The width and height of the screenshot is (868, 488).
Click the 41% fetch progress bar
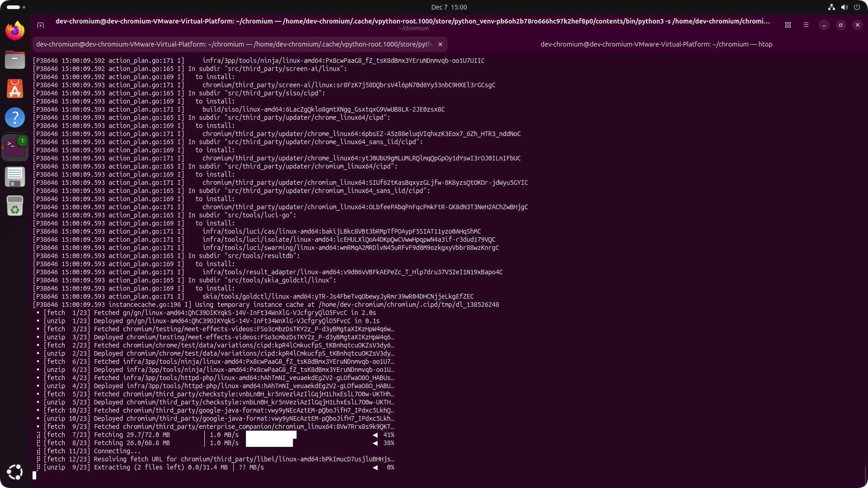(271, 435)
